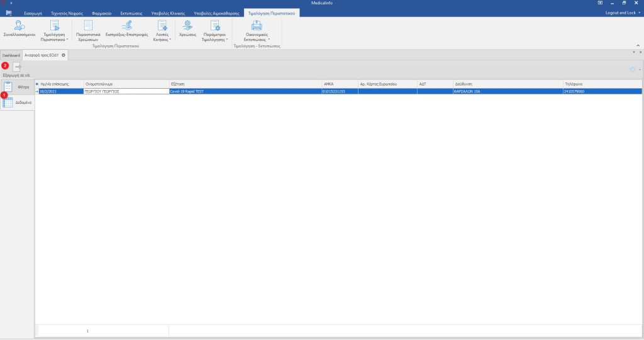Click the Εξαγωγή σε xls export icon
The height and width of the screenshot is (340, 644).
click(x=18, y=67)
